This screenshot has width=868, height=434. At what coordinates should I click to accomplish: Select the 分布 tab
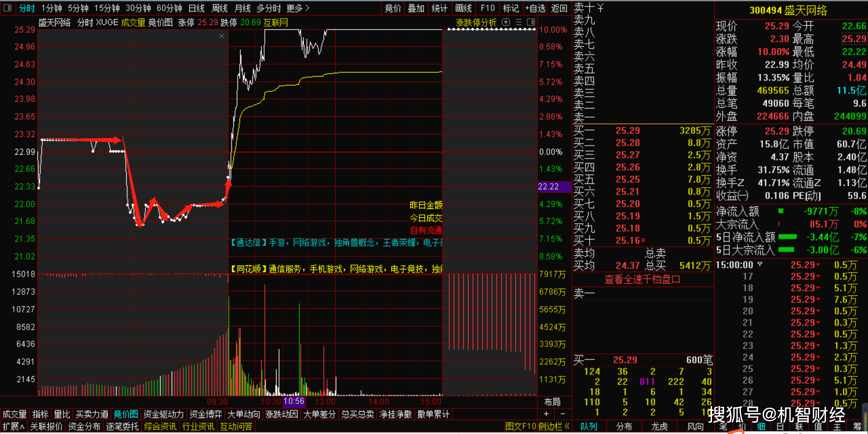[x=624, y=426]
